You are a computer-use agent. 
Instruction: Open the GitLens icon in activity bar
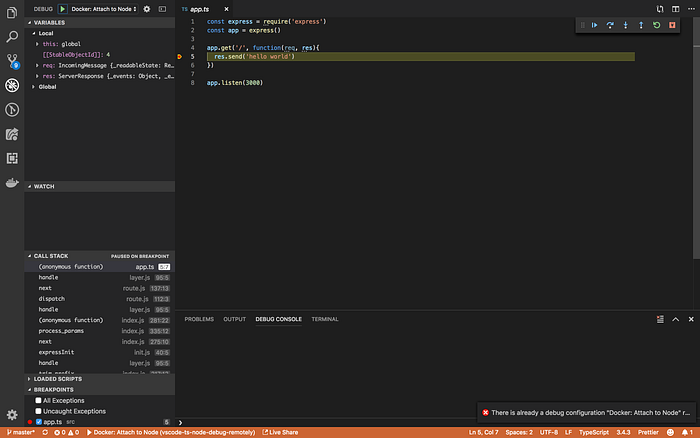tap(12, 110)
